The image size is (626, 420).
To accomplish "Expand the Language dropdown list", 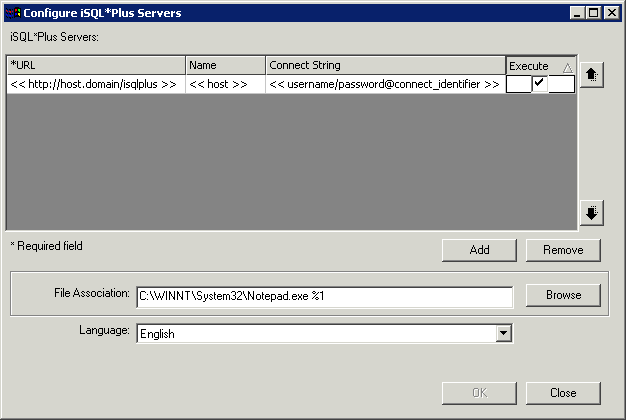I will tap(503, 333).
